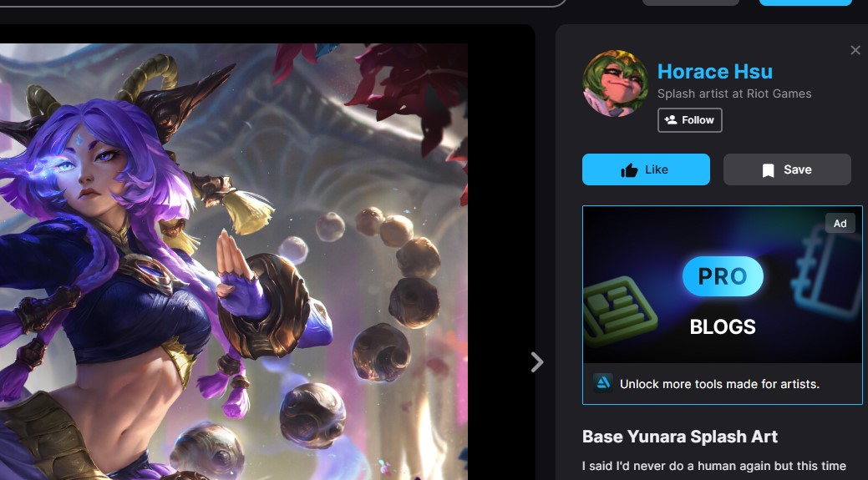Click the Yunara splash art image
The width and height of the screenshot is (868, 480).
(x=234, y=261)
